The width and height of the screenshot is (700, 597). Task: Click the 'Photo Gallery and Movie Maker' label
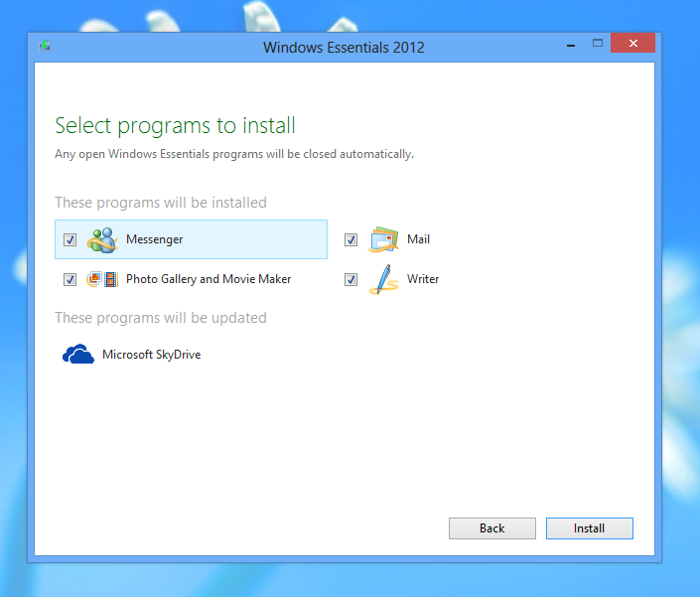pos(209,279)
